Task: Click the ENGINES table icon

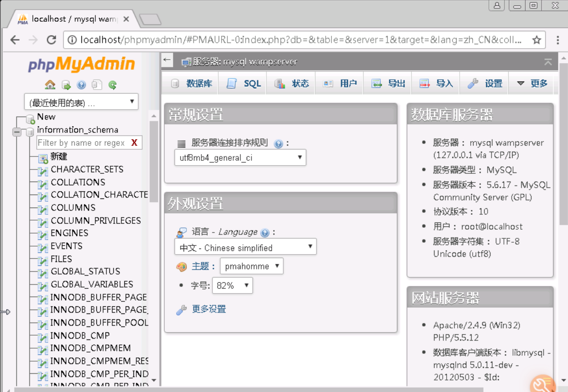Action: (43, 235)
